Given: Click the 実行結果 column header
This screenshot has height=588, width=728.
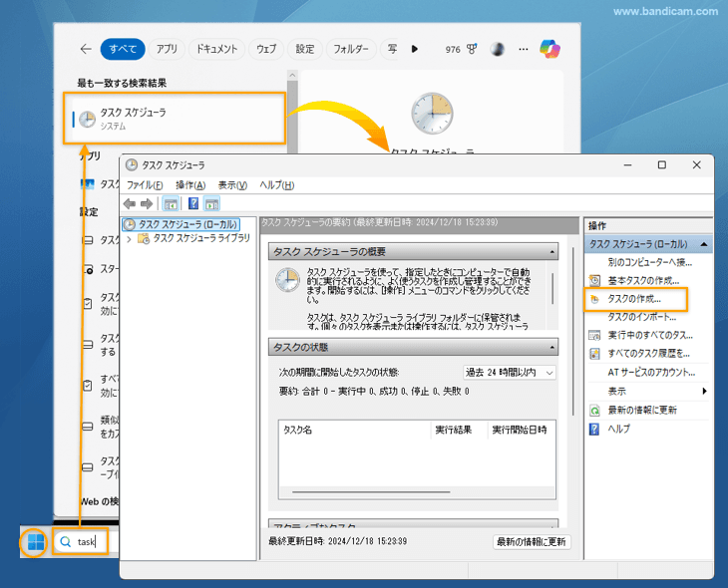Looking at the screenshot, I should (x=453, y=431).
